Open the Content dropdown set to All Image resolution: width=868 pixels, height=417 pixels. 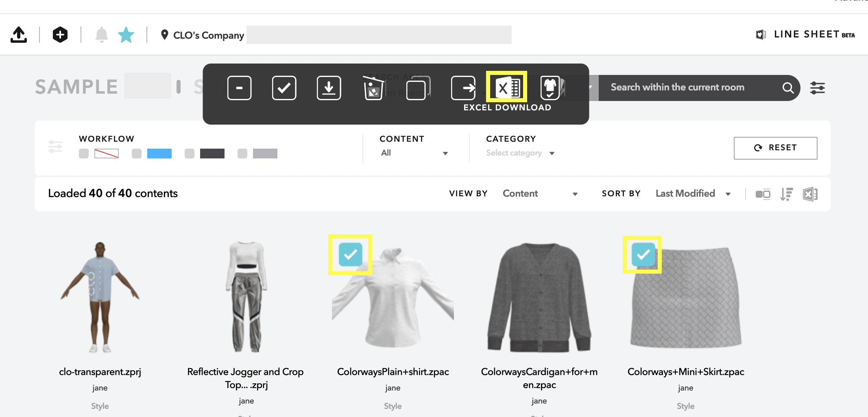414,153
